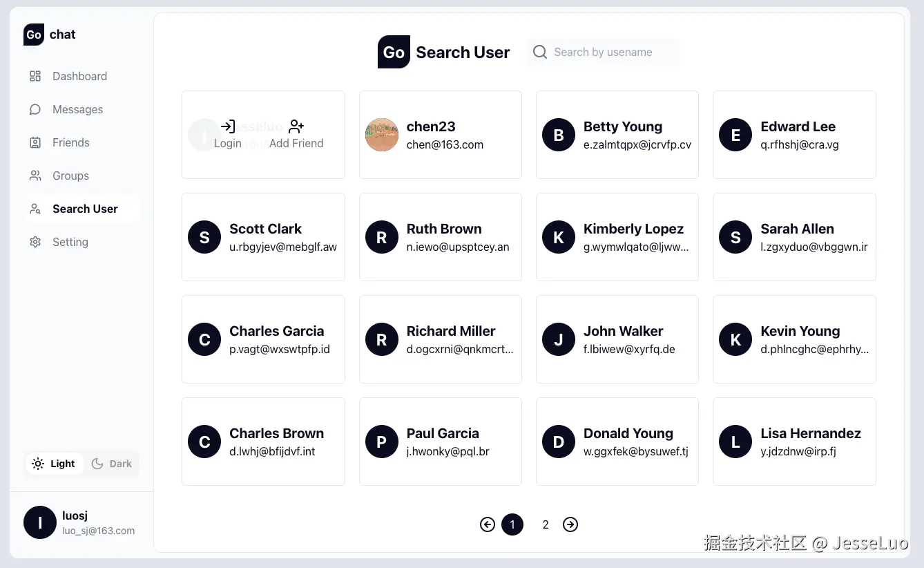Screen dimensions: 924x568
Task: Click the Add Friend person-plus icon
Action: (296, 126)
